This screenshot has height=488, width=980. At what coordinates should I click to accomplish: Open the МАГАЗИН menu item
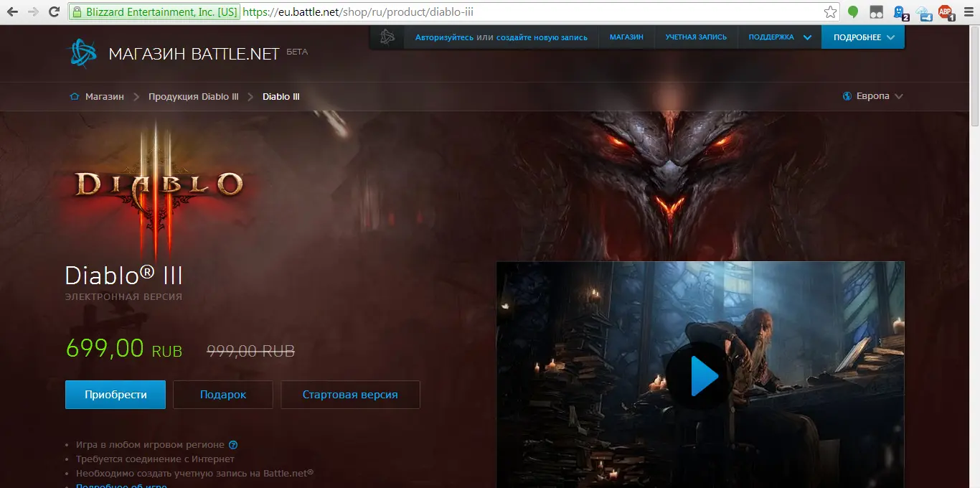click(x=626, y=37)
